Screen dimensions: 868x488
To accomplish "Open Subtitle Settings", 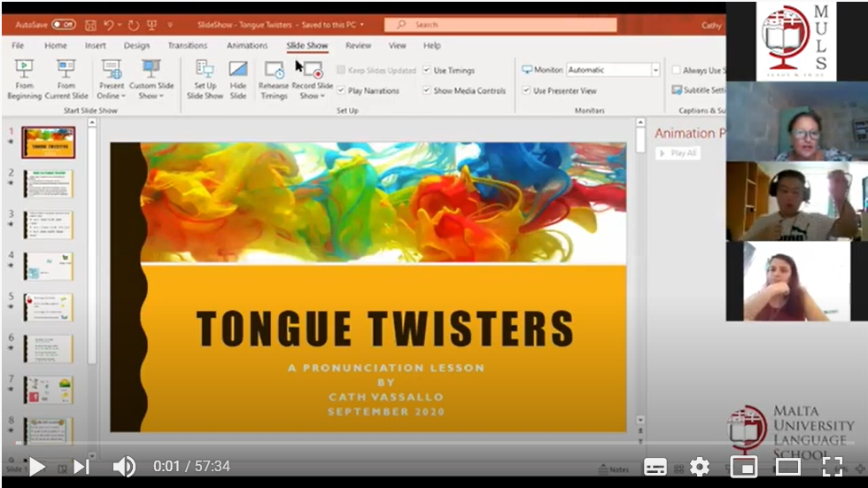I will 699,90.
